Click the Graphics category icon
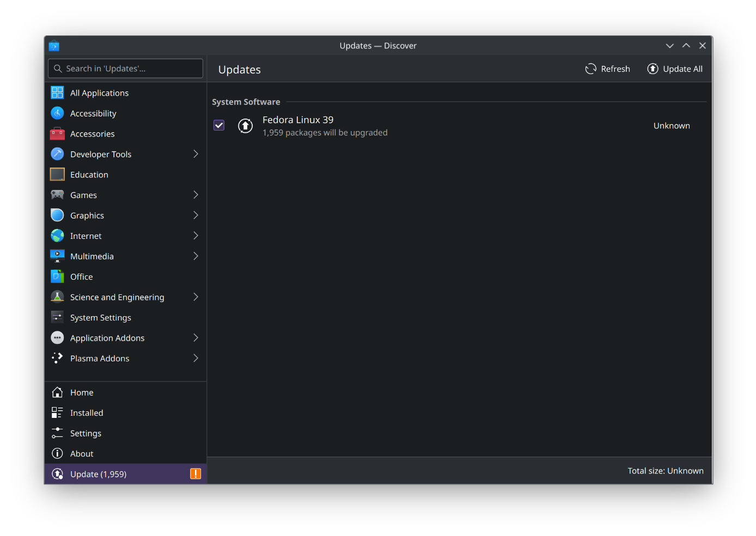The width and height of the screenshot is (756, 536). pyautogui.click(x=57, y=215)
